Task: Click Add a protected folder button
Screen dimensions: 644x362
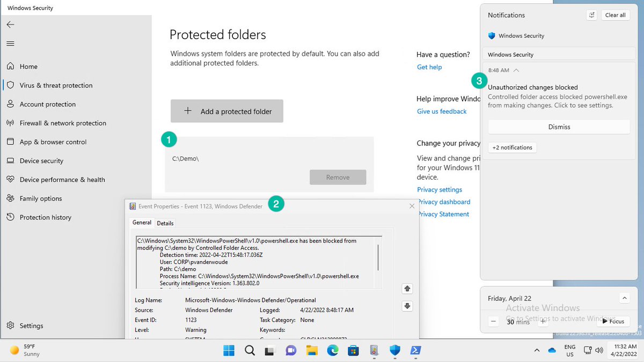Action: [227, 111]
